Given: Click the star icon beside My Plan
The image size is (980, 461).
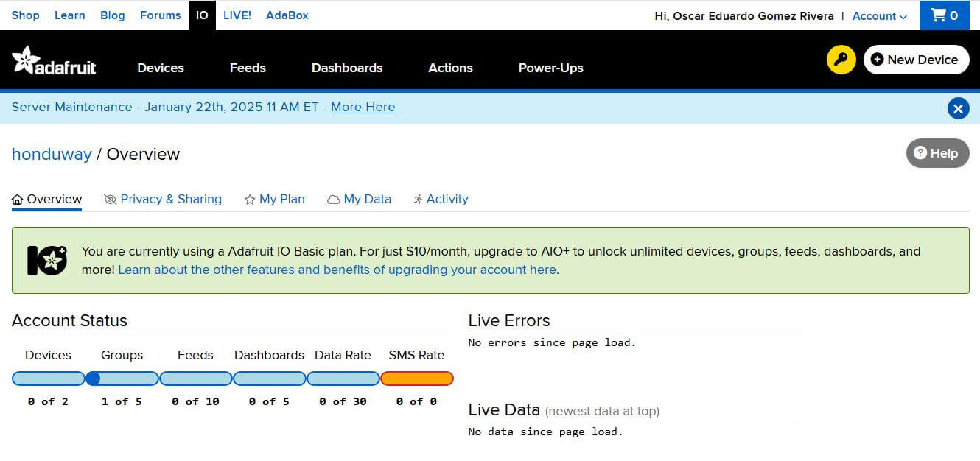Looking at the screenshot, I should 250,200.
